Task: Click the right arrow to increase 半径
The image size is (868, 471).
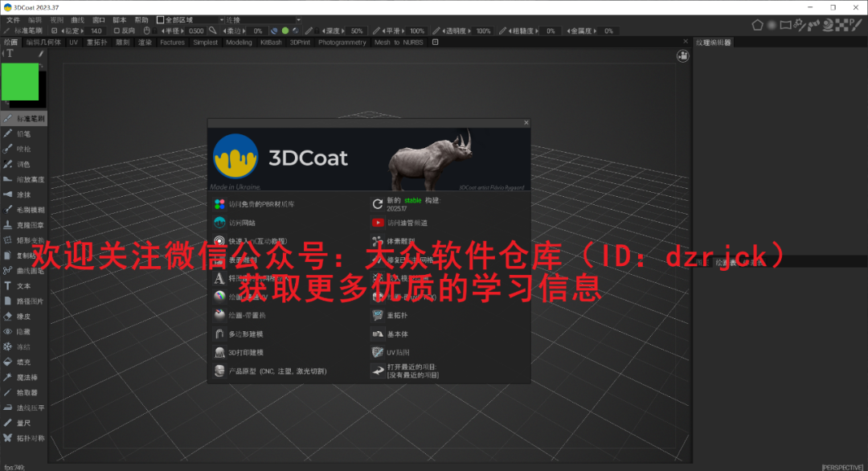Action: coord(184,31)
